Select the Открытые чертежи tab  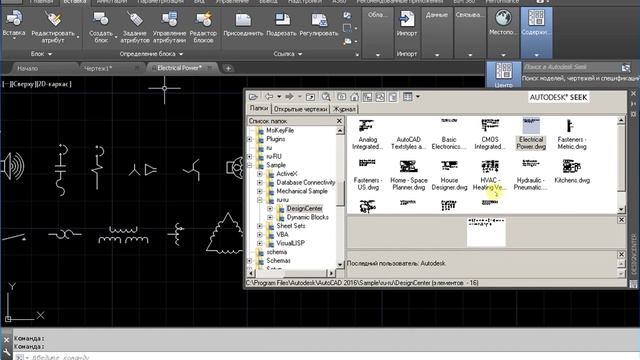click(300, 109)
